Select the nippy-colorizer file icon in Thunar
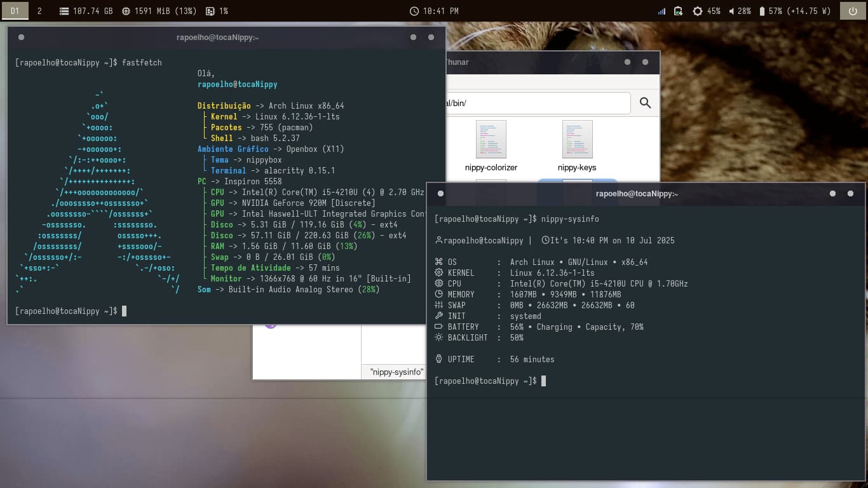The height and width of the screenshot is (488, 868). 491,139
